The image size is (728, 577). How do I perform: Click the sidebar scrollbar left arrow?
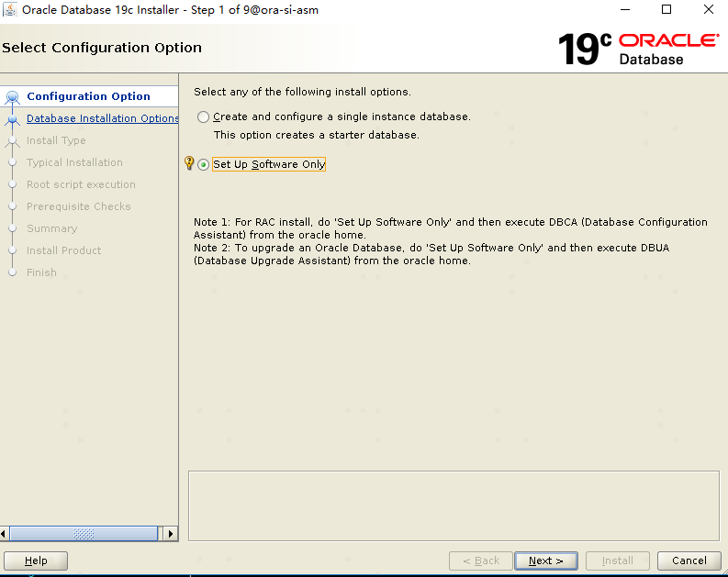click(5, 534)
